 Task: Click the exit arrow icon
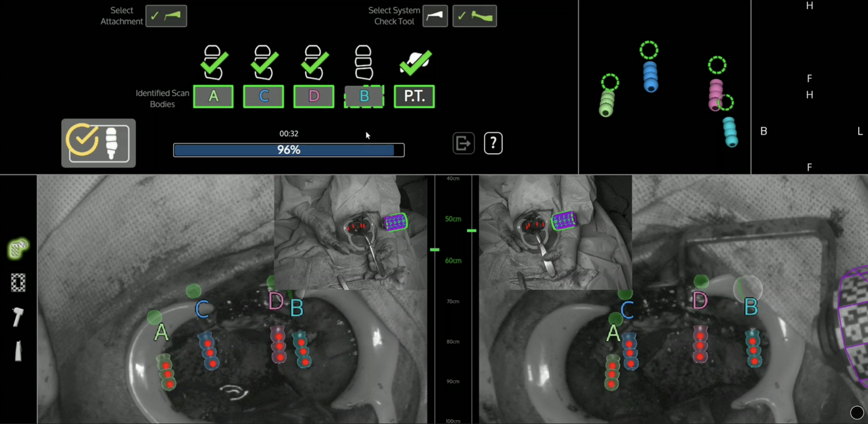[x=464, y=143]
